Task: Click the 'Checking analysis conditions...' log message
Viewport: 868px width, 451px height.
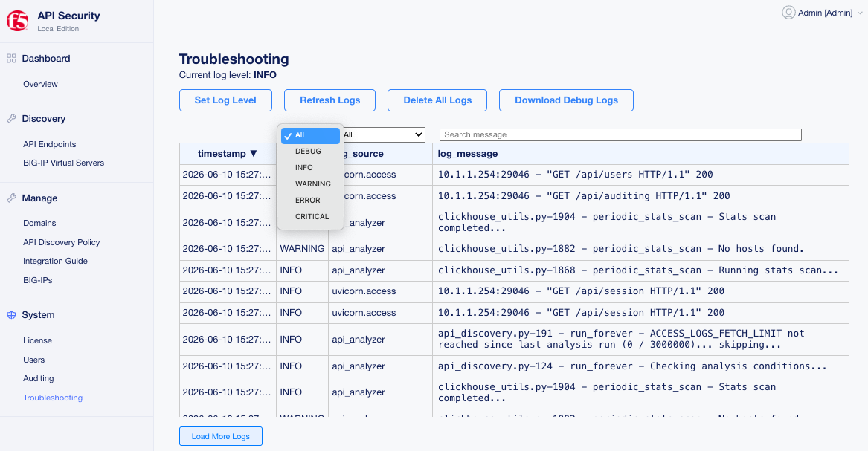Action: pos(632,366)
